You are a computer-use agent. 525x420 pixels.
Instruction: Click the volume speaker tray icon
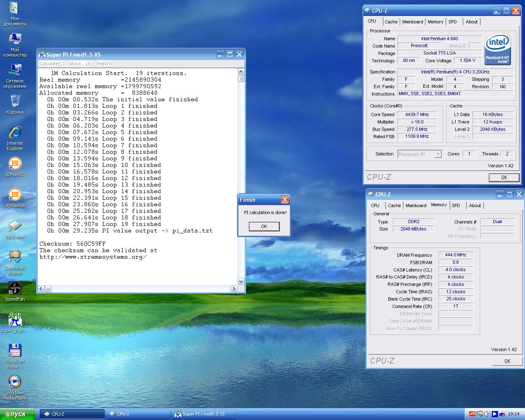pyautogui.click(x=487, y=414)
